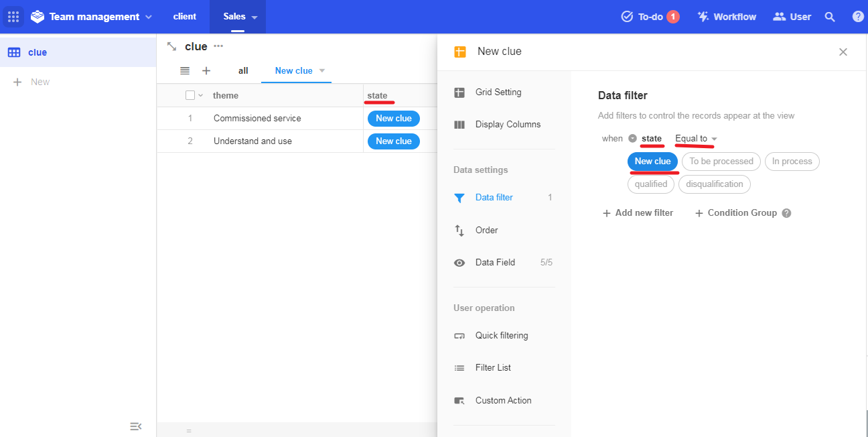The height and width of the screenshot is (437, 868).
Task: Add a new view with plus icon
Action: click(206, 70)
